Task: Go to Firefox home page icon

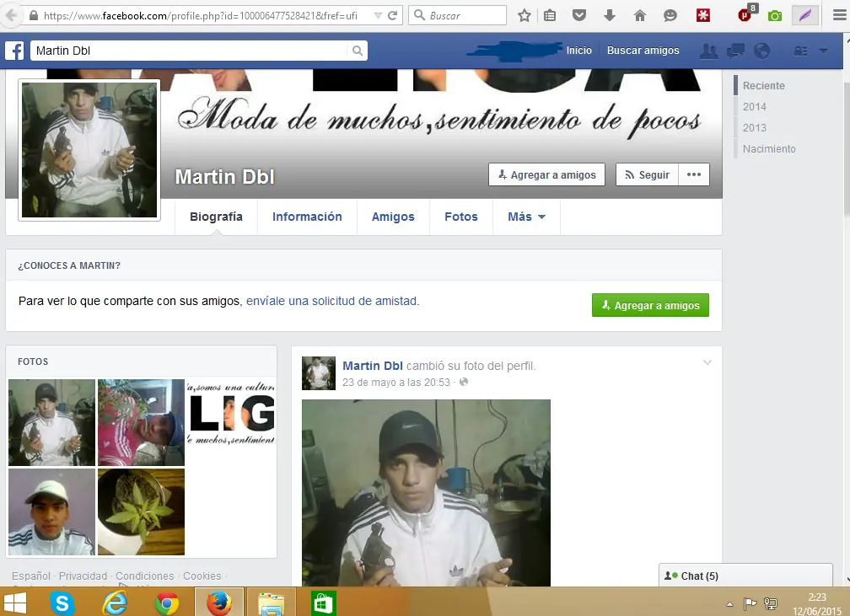Action: tap(639, 14)
